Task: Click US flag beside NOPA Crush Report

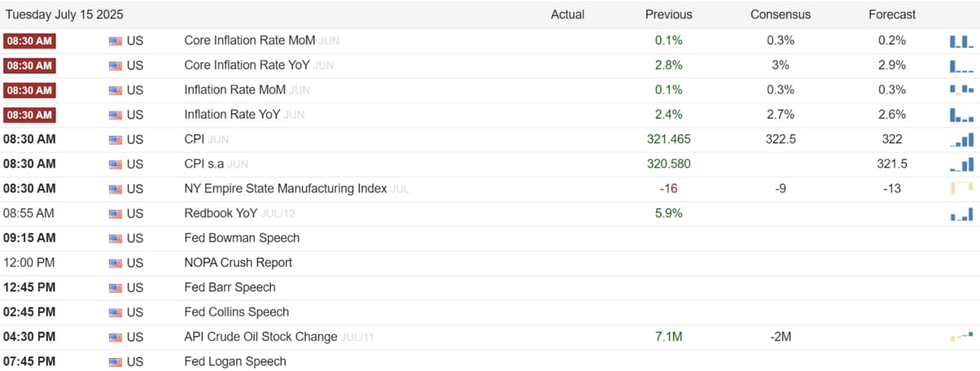Action: (115, 263)
